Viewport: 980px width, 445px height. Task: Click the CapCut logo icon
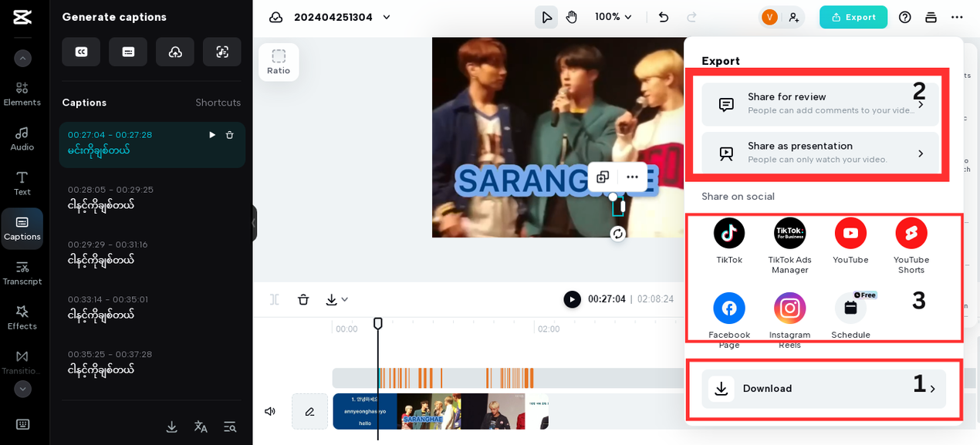tap(22, 17)
